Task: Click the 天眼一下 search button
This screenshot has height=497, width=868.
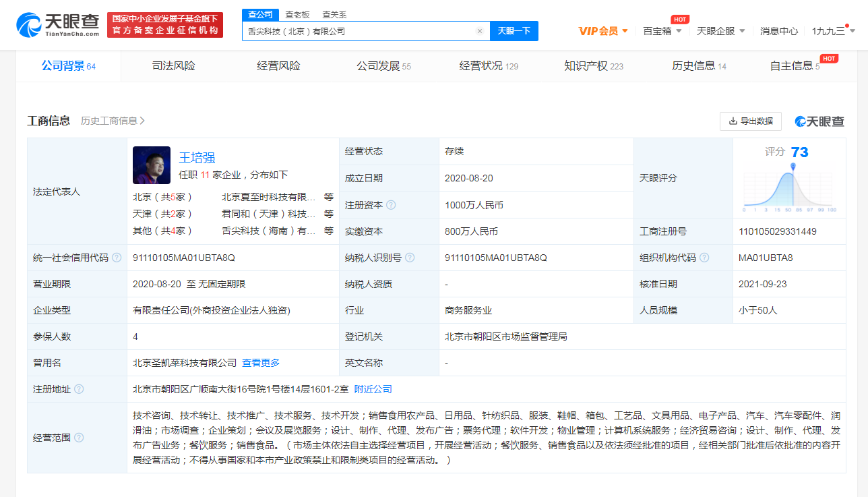Action: pyautogui.click(x=514, y=31)
